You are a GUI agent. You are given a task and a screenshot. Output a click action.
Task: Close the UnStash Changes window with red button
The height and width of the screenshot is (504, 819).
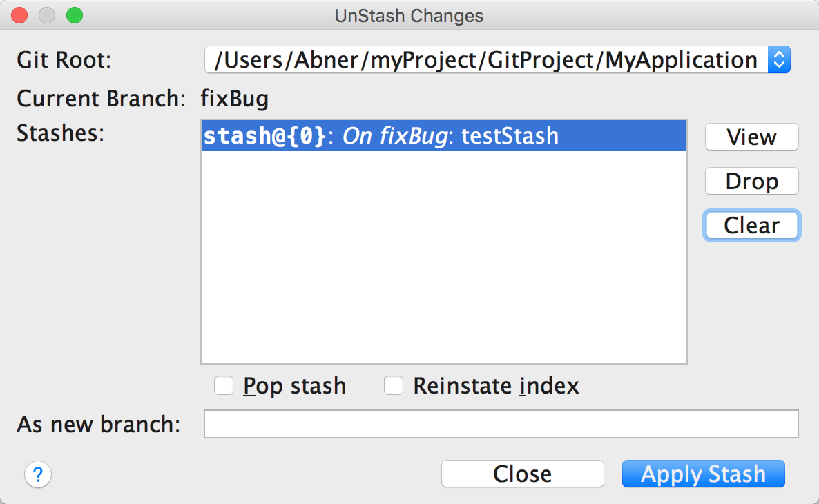[x=20, y=15]
